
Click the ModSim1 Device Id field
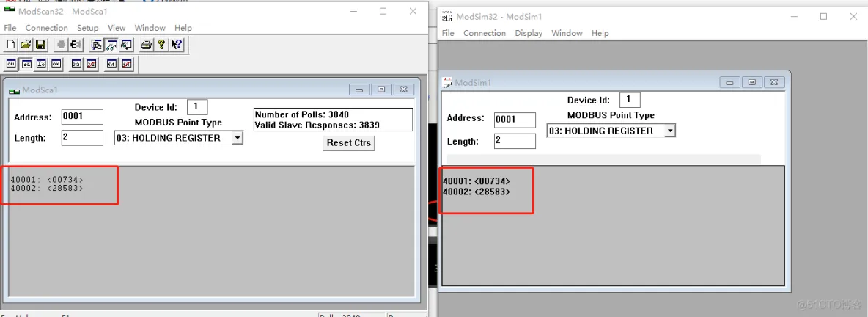630,100
